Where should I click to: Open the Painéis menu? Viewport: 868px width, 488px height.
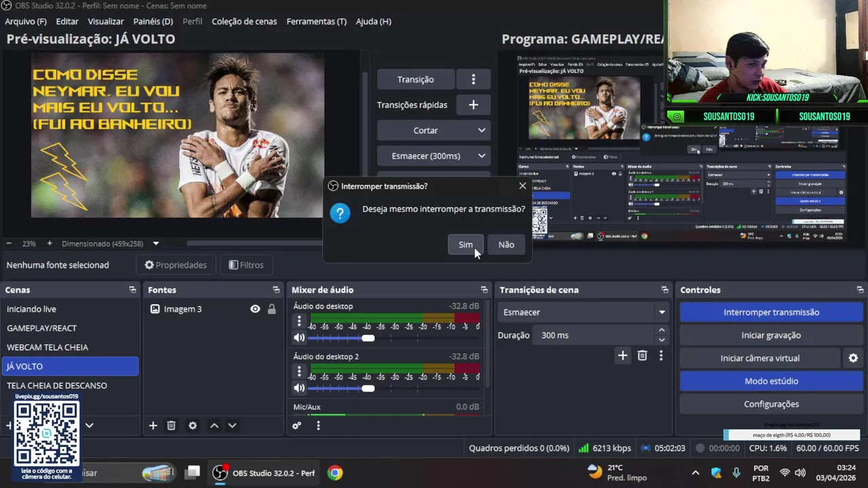[x=153, y=21]
